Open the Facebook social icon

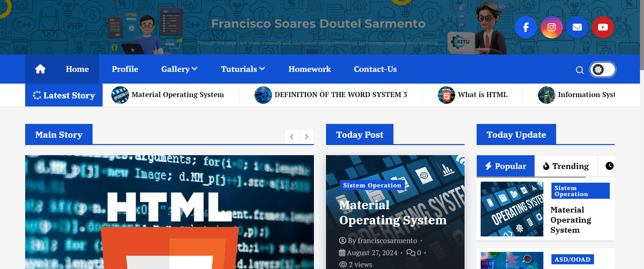coord(526,27)
